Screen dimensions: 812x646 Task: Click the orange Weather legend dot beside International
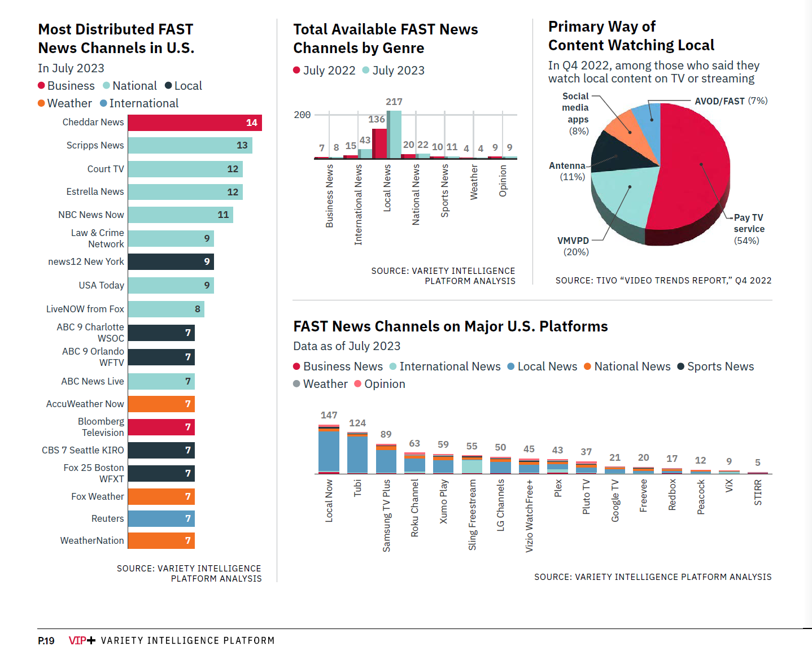tap(41, 103)
